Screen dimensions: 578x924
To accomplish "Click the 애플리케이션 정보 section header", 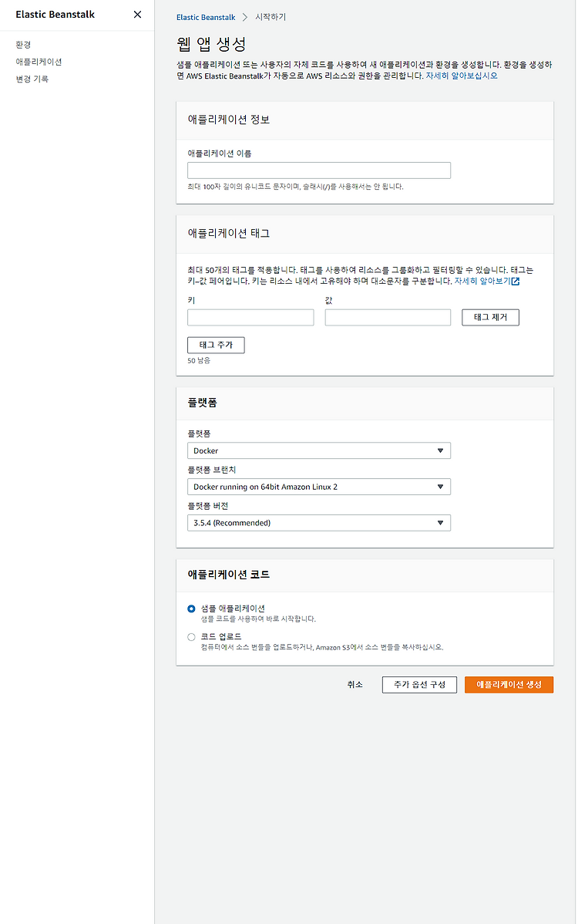I will click(x=228, y=120).
